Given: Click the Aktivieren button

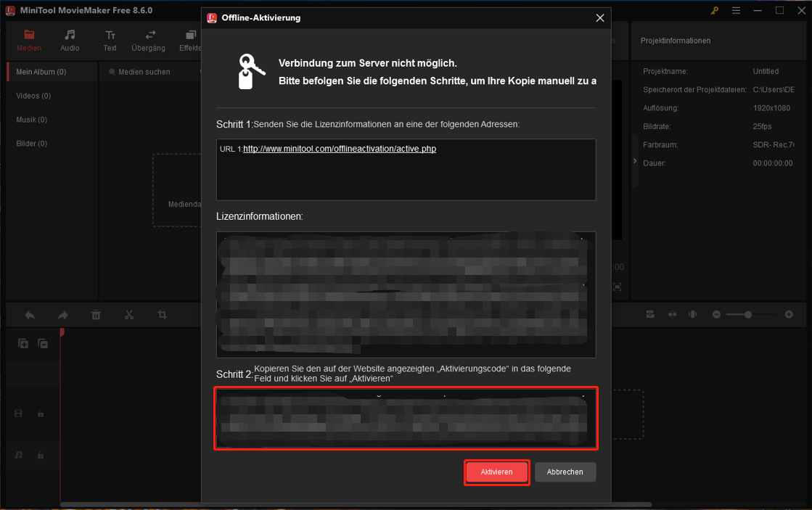Looking at the screenshot, I should [x=496, y=472].
